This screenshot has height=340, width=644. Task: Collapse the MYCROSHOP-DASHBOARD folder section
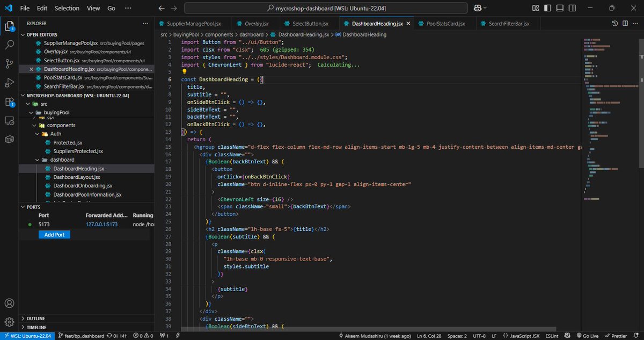tap(86, 95)
